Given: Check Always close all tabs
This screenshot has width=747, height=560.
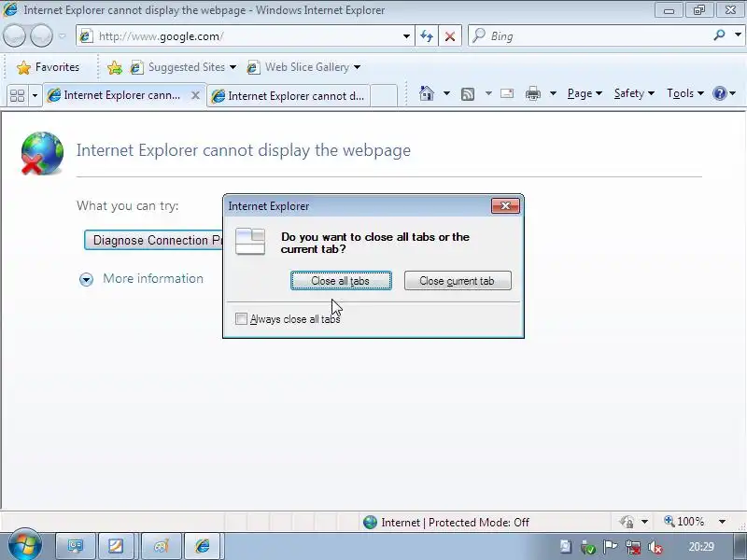Looking at the screenshot, I should pos(241,318).
